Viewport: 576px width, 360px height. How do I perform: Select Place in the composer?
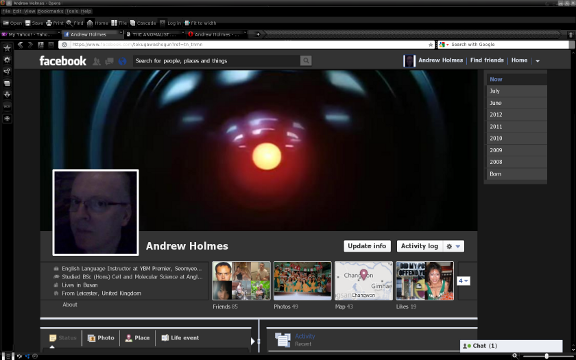point(137,338)
